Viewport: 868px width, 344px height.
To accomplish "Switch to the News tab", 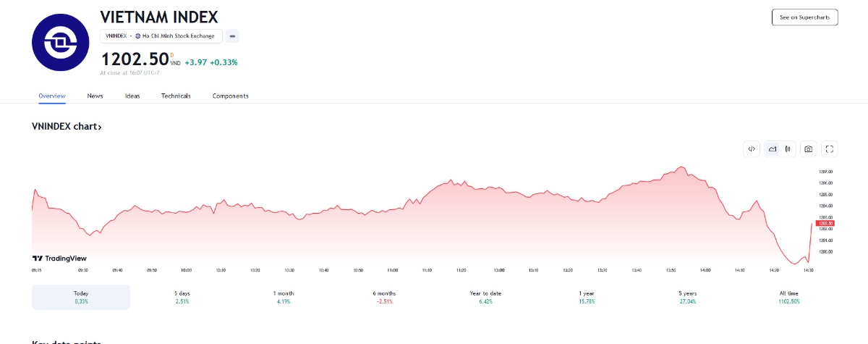I will click(x=95, y=96).
